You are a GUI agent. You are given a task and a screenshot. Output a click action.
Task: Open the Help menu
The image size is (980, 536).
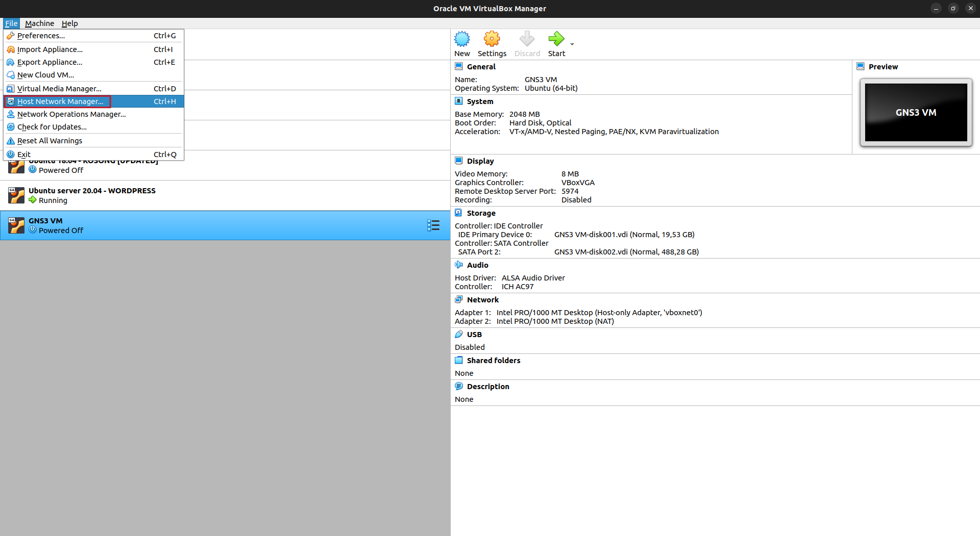pyautogui.click(x=69, y=23)
